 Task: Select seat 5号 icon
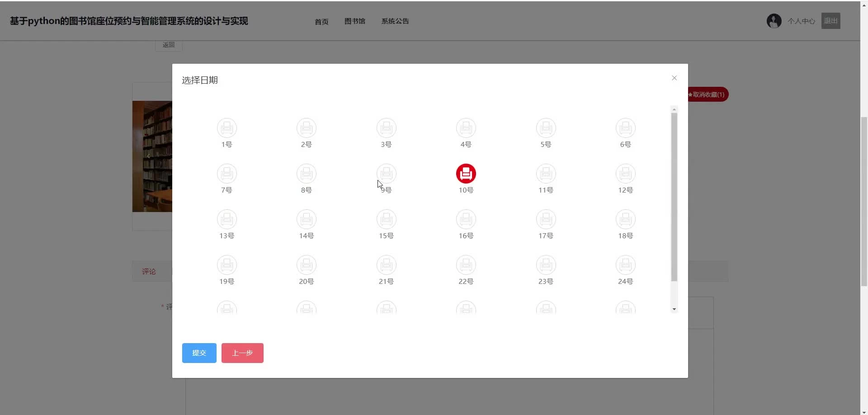546,128
